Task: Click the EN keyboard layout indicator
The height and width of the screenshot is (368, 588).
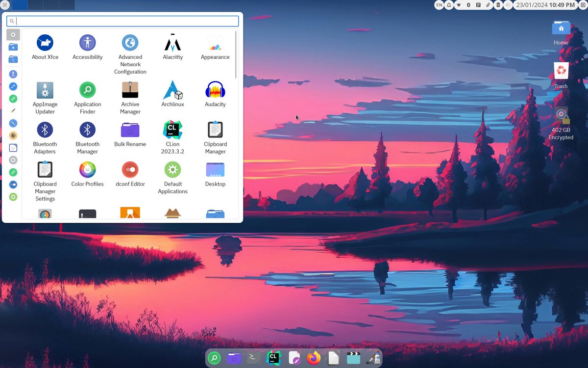Action: (439, 5)
